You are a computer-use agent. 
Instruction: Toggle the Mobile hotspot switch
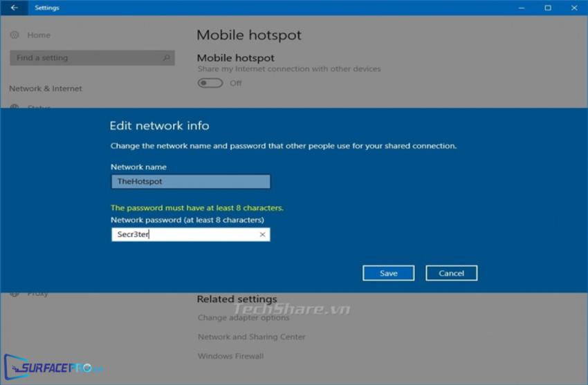tap(210, 83)
